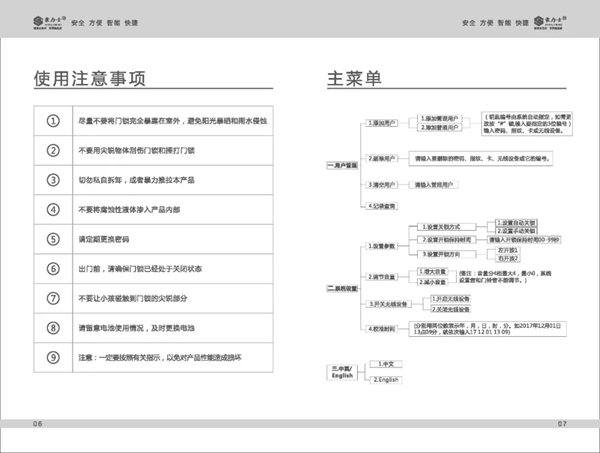Click the brand logo in the left header
The height and width of the screenshot is (453, 600).
49,23
